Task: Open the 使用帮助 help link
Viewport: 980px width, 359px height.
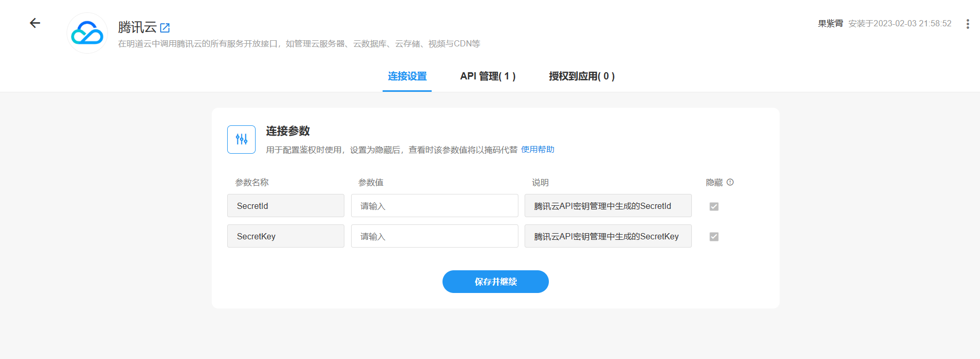Action: click(x=537, y=150)
